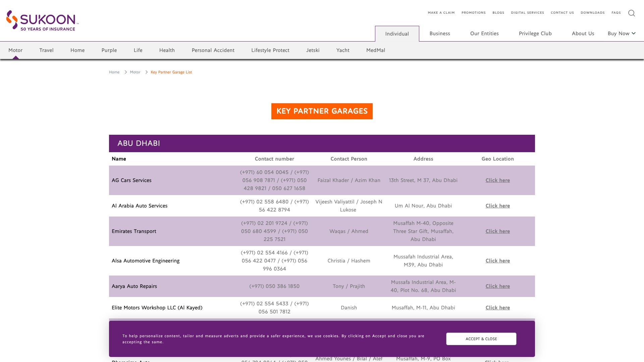Open Digital Services link

[x=528, y=13]
